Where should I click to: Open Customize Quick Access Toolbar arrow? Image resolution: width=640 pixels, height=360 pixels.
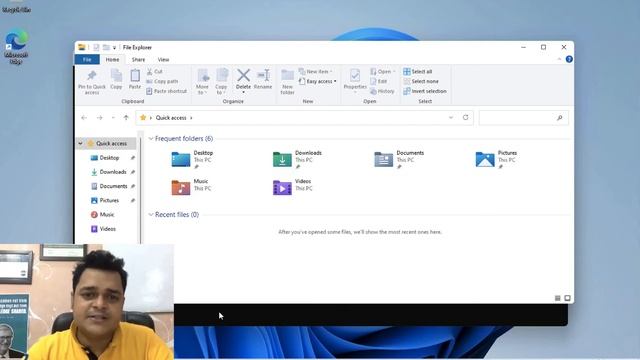(x=114, y=48)
